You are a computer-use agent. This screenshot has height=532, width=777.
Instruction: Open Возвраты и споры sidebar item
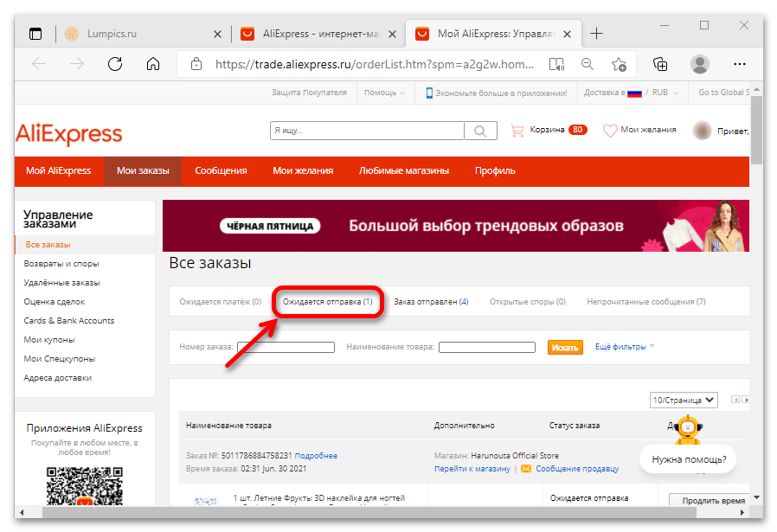(x=61, y=264)
